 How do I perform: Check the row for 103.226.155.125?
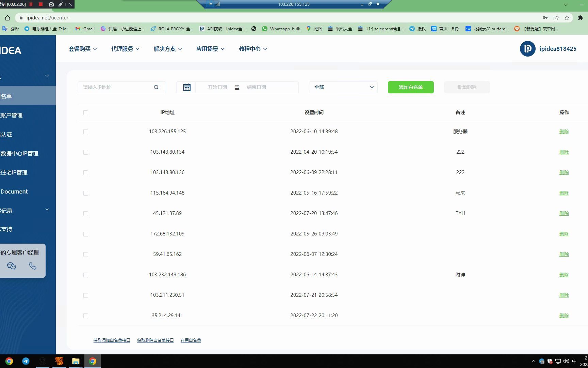coord(86,132)
